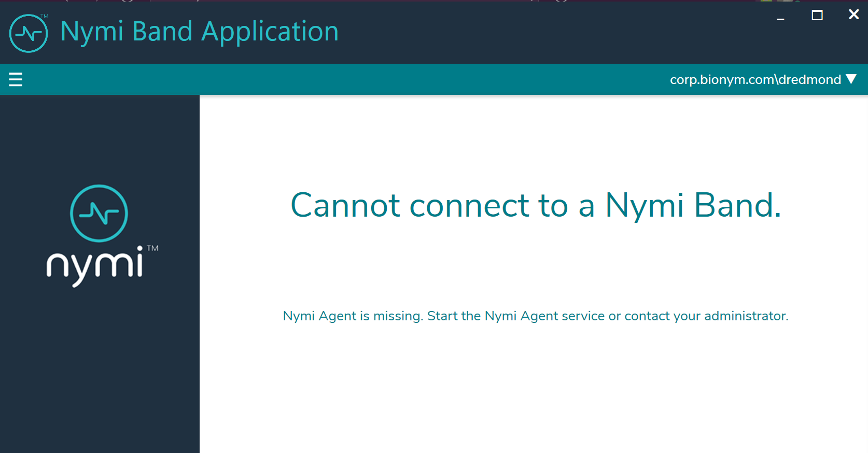The image size is (868, 453).
Task: Click the 'nymi' wordmark in sidebar
Action: tap(95, 266)
